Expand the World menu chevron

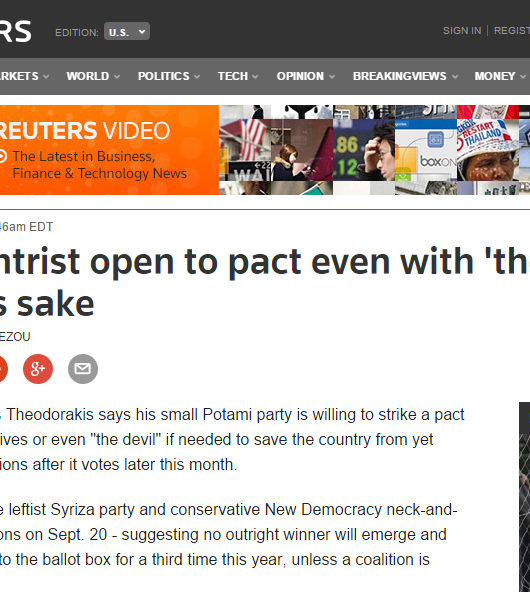[117, 77]
